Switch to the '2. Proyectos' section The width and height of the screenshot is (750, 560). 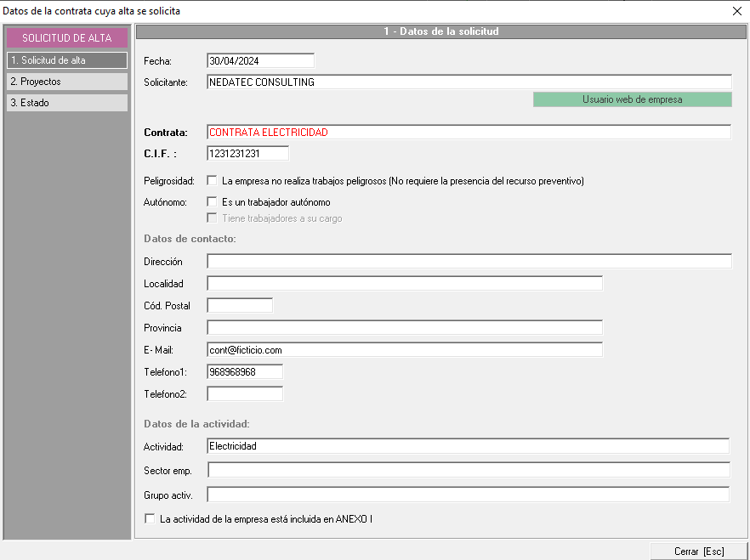[x=66, y=82]
